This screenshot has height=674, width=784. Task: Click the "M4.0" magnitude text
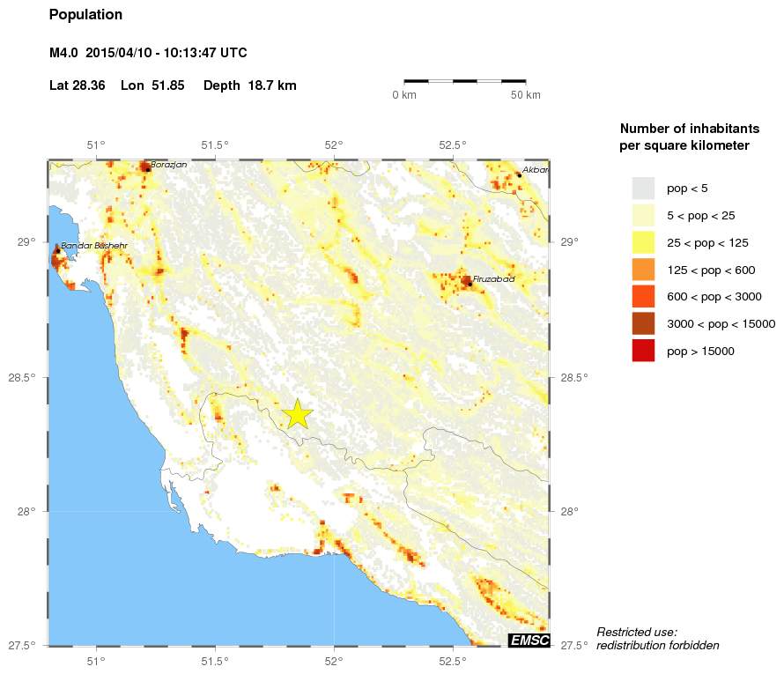coord(63,53)
